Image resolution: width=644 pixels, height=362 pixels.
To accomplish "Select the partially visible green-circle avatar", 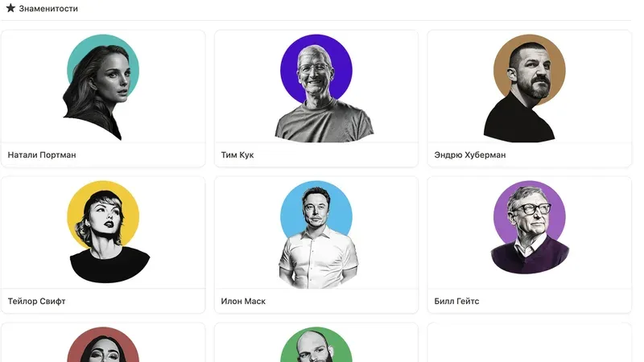I will 316,344.
